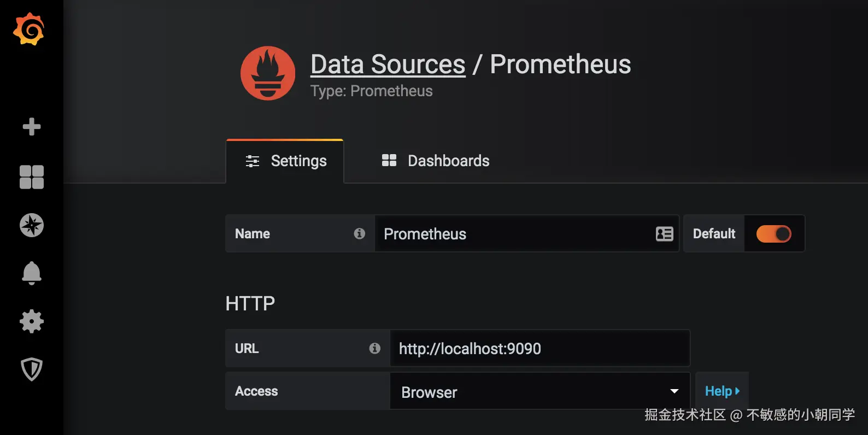Click the contact card icon in Name field

point(664,234)
